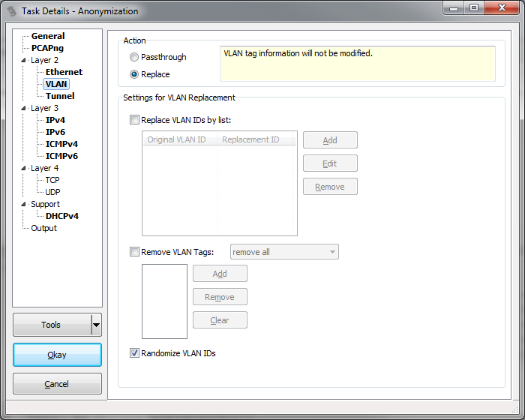
Task: Select the DHCPv4 tree item
Action: point(62,216)
